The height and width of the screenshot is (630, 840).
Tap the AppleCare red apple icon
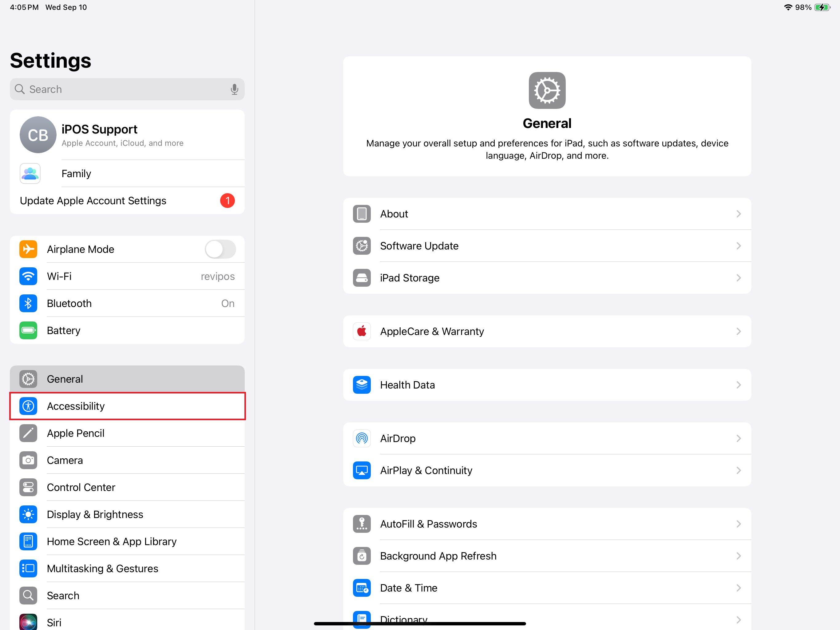click(362, 331)
